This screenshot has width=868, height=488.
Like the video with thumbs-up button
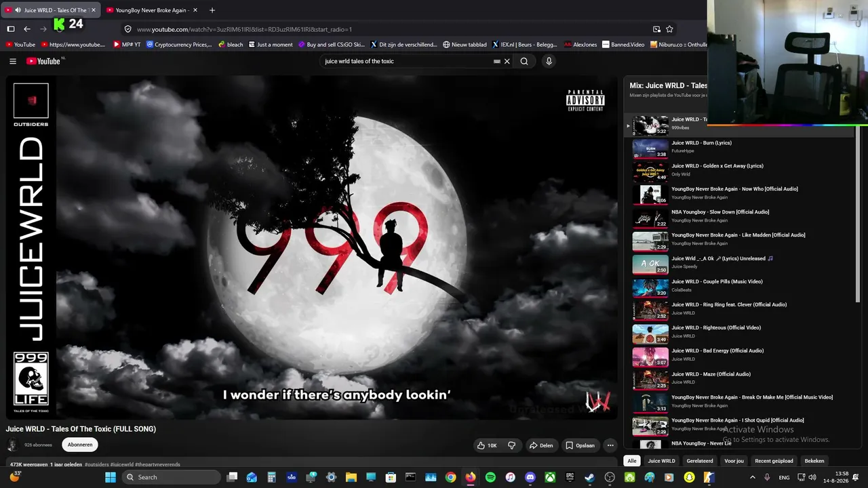click(487, 445)
